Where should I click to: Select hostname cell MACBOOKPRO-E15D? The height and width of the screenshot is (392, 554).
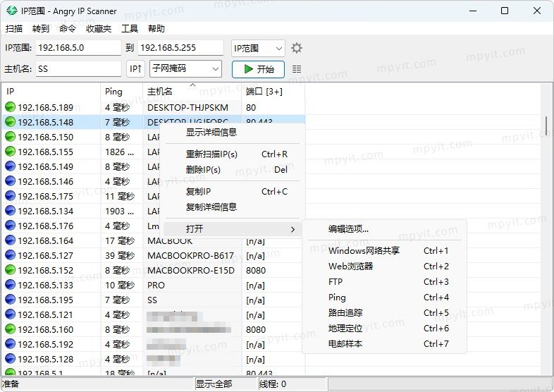coord(191,271)
